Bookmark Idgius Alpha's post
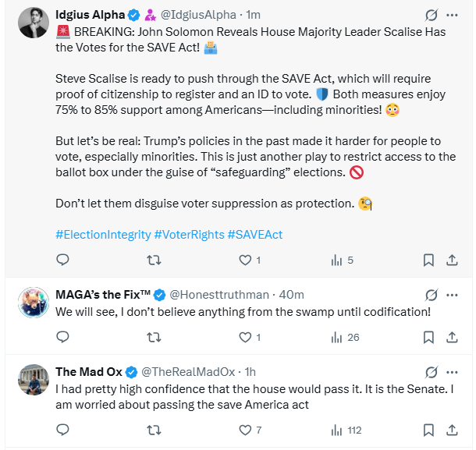Image resolution: width=476 pixels, height=450 pixels. click(x=428, y=260)
